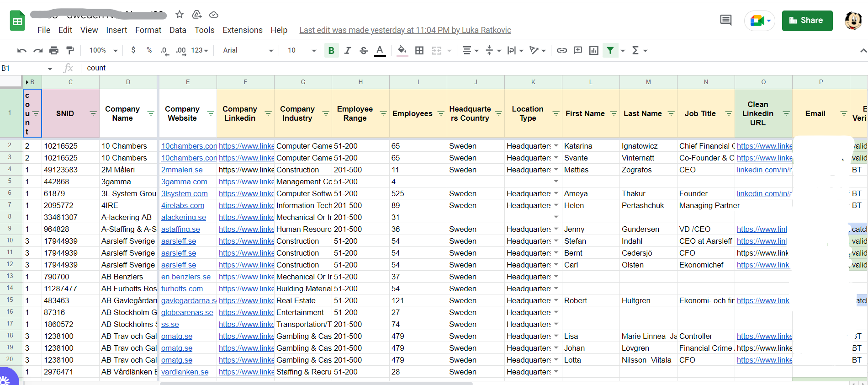The width and height of the screenshot is (868, 385).
Task: Click the Insert chart icon
Action: pyautogui.click(x=593, y=50)
